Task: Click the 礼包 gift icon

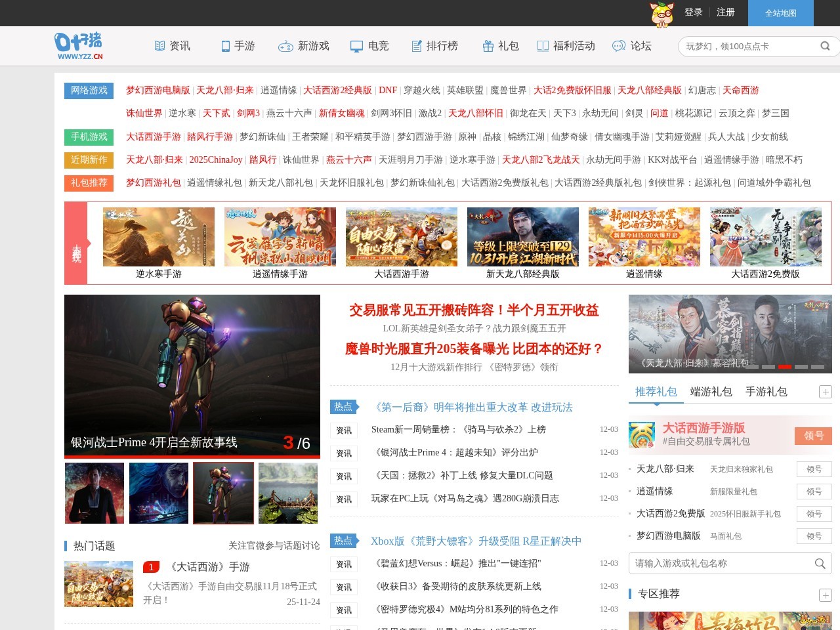Action: coord(488,46)
